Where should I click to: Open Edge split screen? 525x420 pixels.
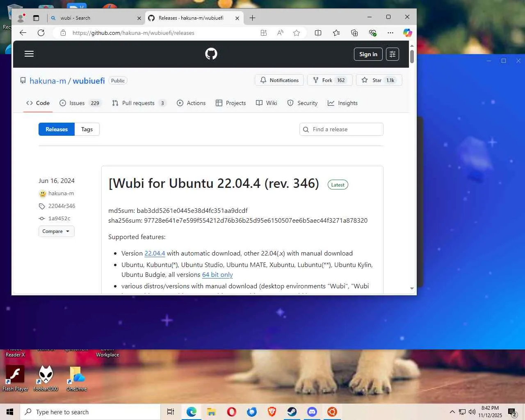[x=318, y=33]
